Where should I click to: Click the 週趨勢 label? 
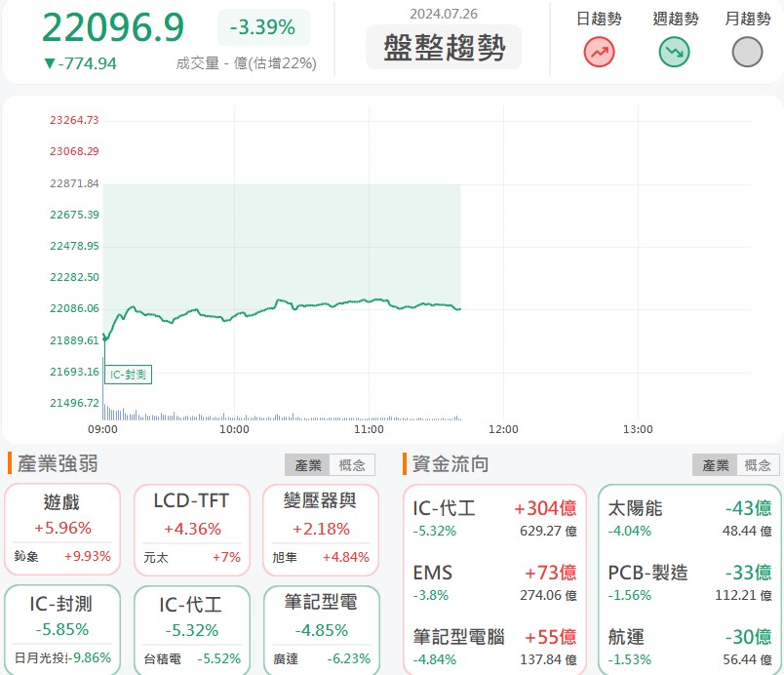point(675,19)
